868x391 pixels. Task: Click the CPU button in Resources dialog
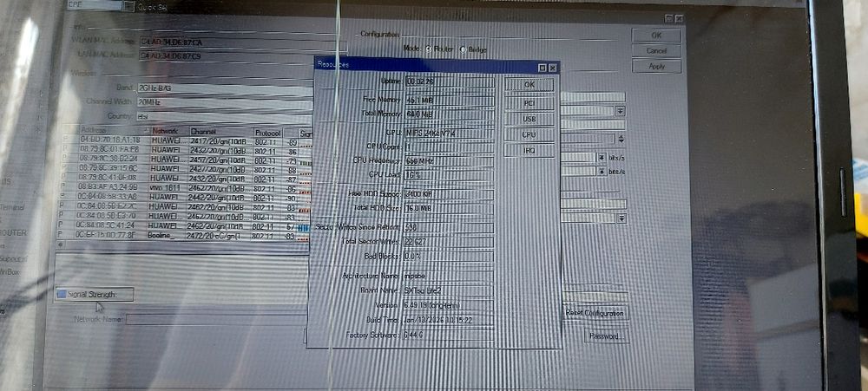[x=529, y=134]
